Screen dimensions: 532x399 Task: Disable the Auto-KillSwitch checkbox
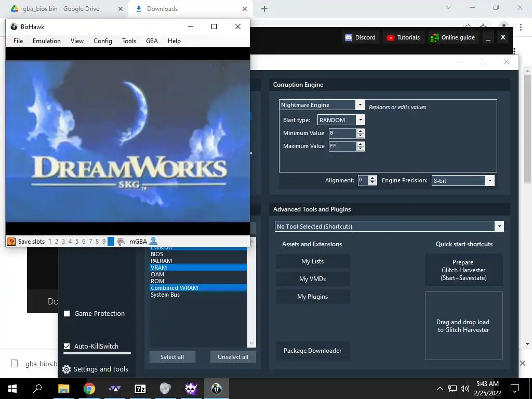click(67, 346)
